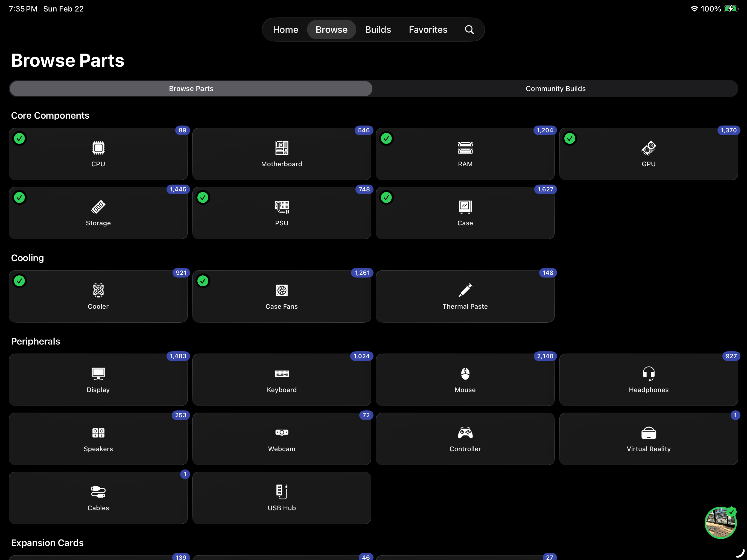
Task: Select the RAM sticks icon
Action: click(x=465, y=148)
